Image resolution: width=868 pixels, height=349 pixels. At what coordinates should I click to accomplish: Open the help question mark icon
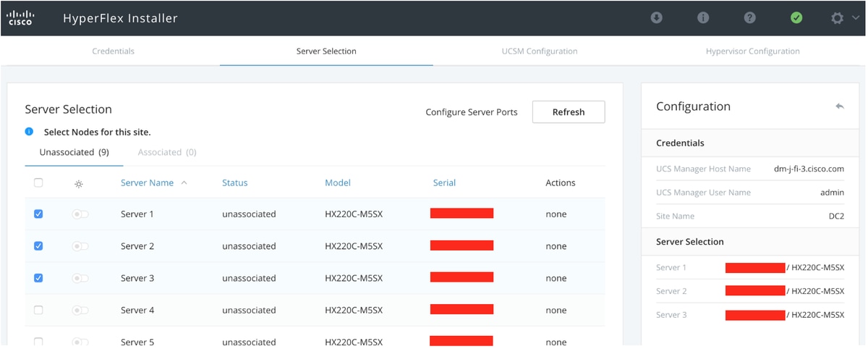750,17
